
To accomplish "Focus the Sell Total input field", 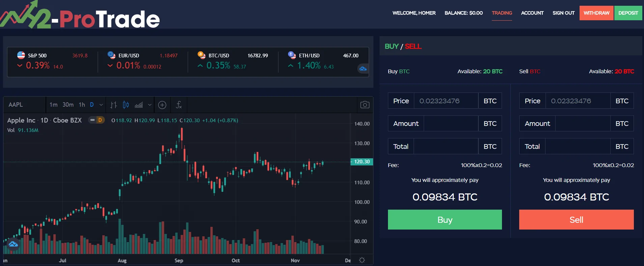I will pos(578,147).
